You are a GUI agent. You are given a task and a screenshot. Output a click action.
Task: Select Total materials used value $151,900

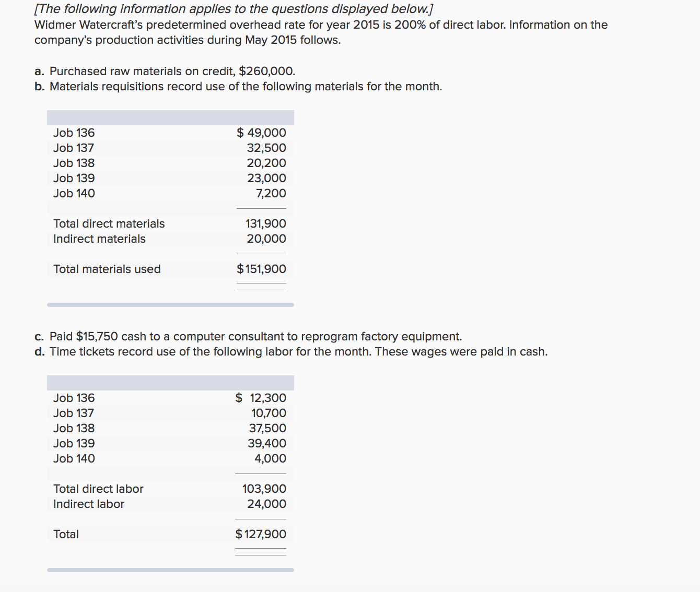(x=261, y=269)
